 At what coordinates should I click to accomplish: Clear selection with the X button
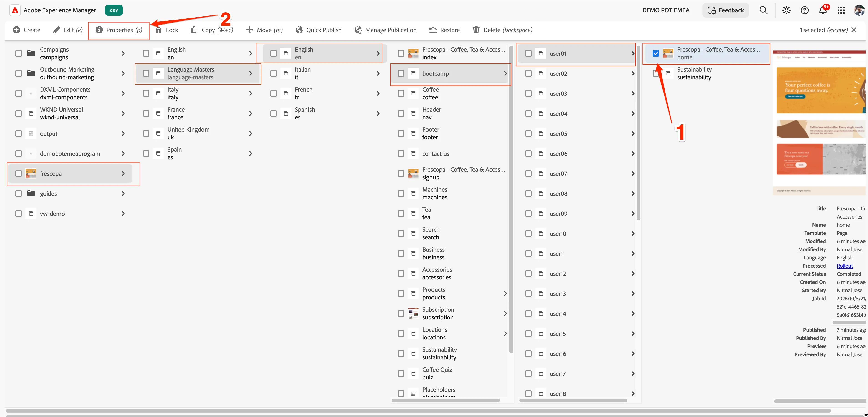854,30
